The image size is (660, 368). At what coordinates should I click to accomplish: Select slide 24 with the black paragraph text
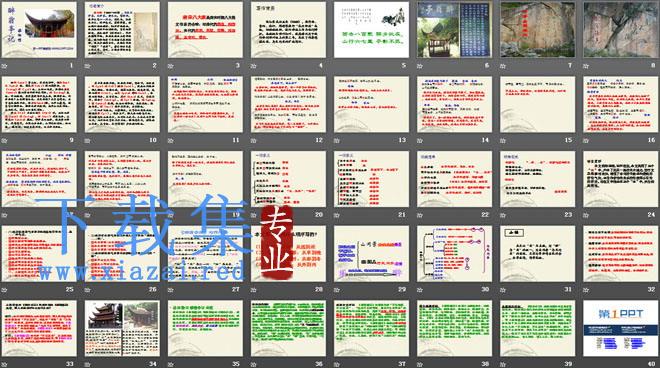point(620,179)
